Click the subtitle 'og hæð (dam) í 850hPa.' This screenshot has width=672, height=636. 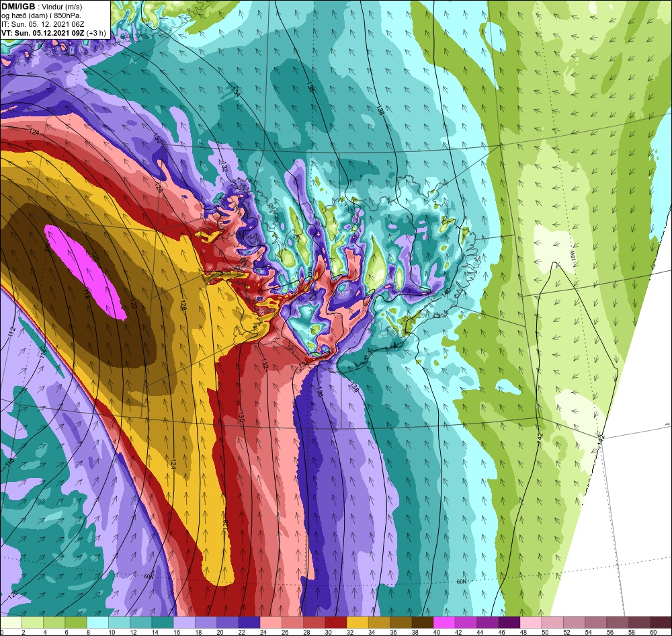[x=41, y=15]
